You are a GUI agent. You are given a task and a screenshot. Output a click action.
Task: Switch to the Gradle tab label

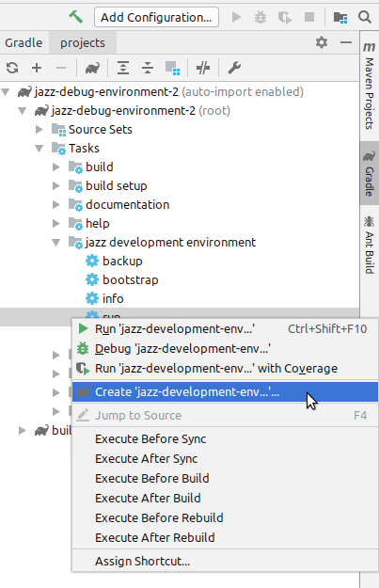pos(24,42)
